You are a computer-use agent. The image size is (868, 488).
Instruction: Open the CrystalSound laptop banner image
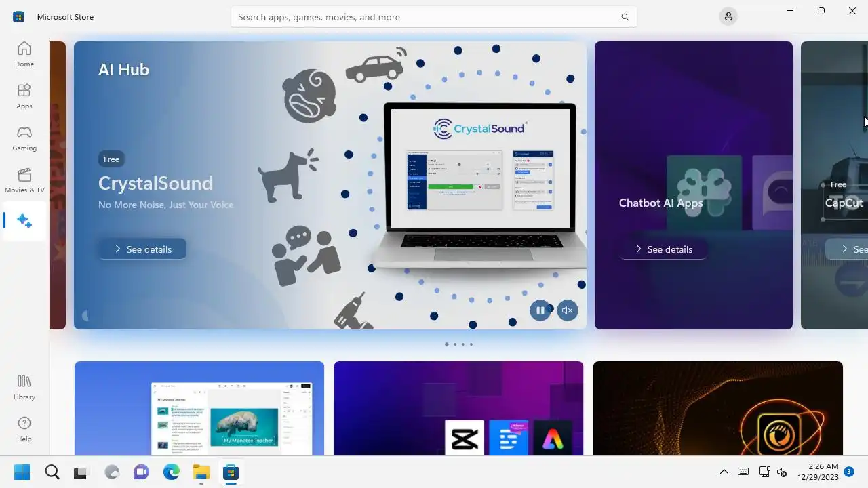tap(480, 186)
